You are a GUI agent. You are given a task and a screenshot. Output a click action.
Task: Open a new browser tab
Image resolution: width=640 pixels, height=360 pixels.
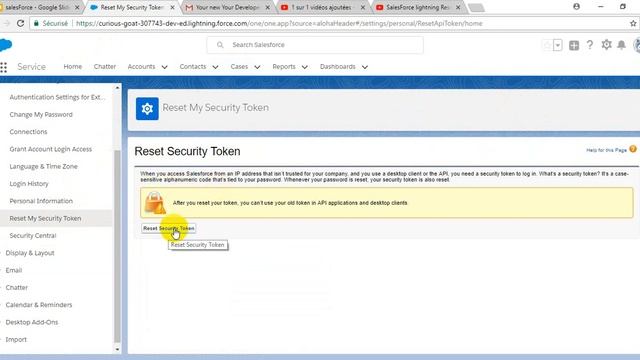coord(476,8)
